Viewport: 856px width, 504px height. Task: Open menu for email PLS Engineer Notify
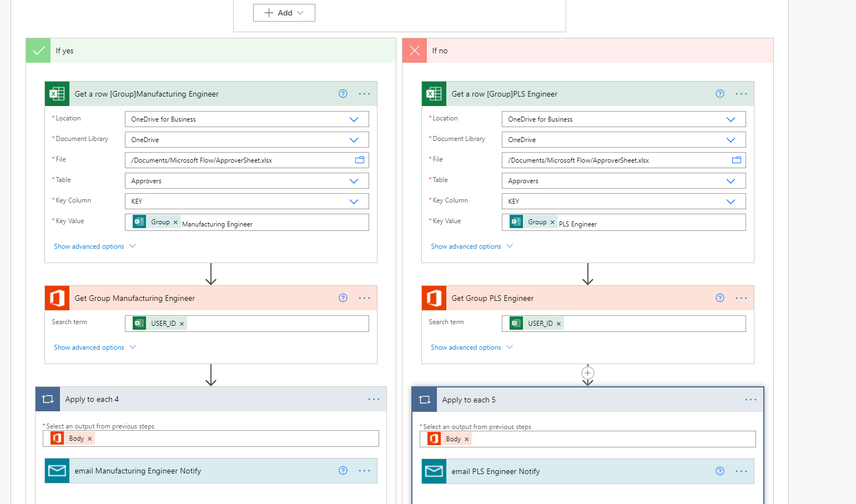[741, 471]
